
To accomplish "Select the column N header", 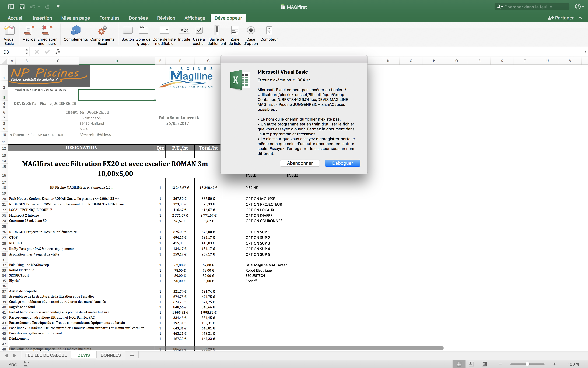I will click(388, 61).
